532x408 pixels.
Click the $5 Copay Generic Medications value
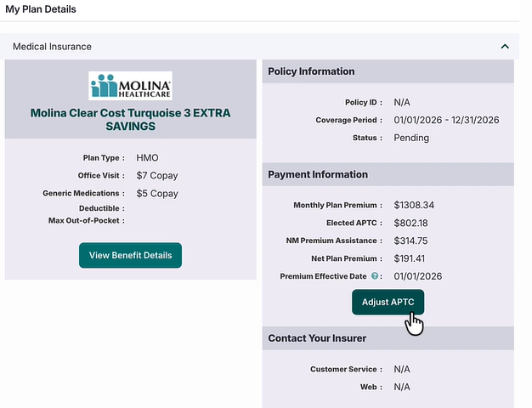[x=156, y=194]
